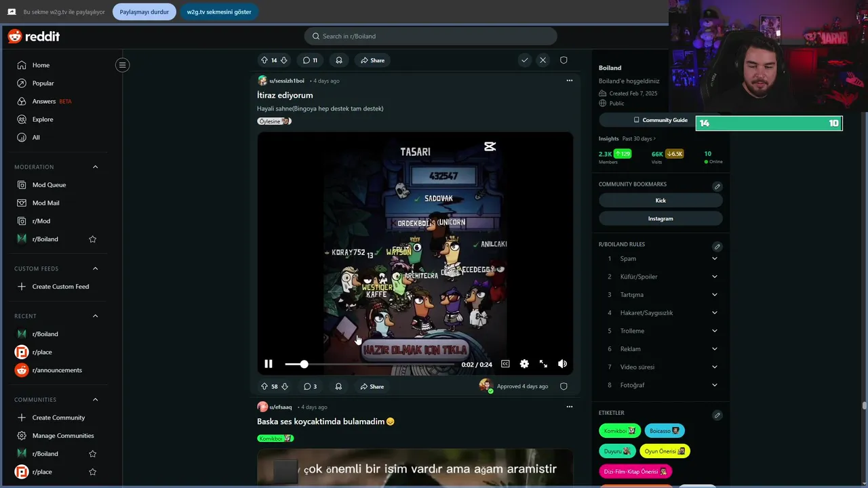Remove the top post with X icon

coord(542,60)
